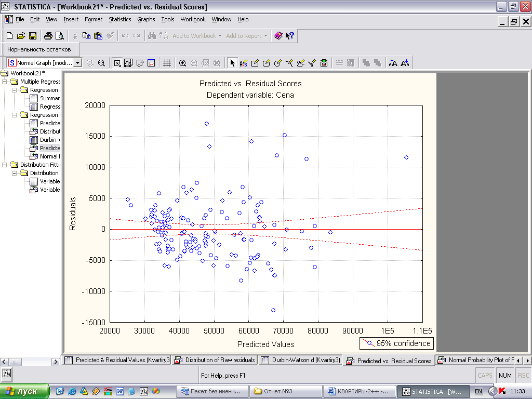Click the binoculars Find icon

click(x=152, y=36)
